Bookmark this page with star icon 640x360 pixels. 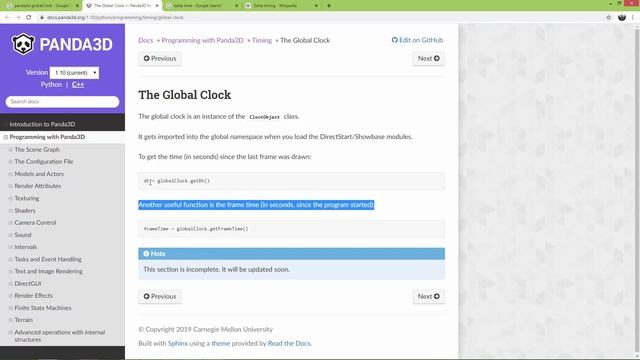click(609, 18)
